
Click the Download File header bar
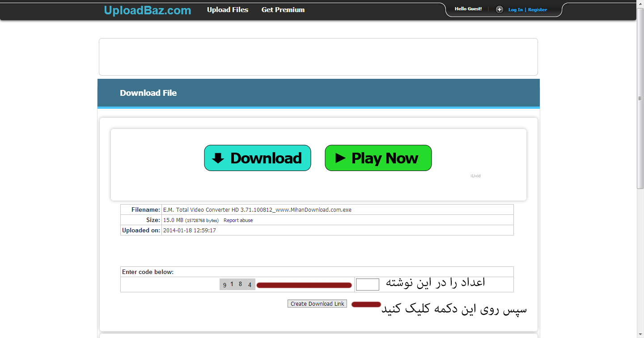pos(318,93)
